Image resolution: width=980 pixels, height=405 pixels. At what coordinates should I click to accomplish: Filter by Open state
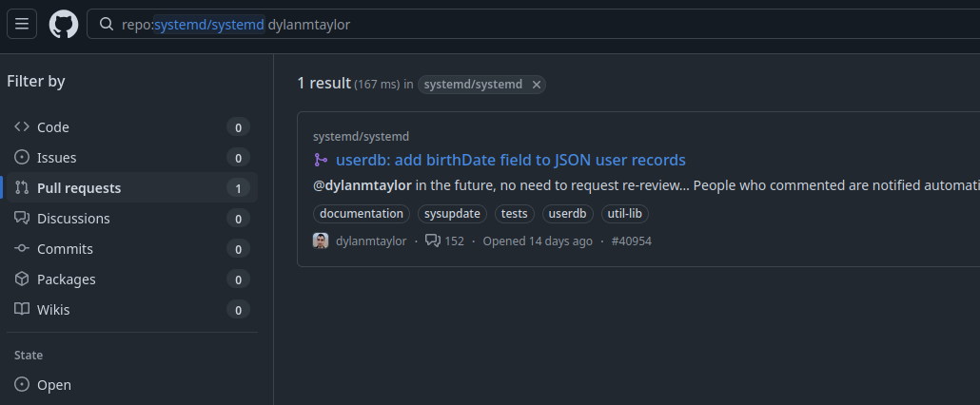pos(132,385)
